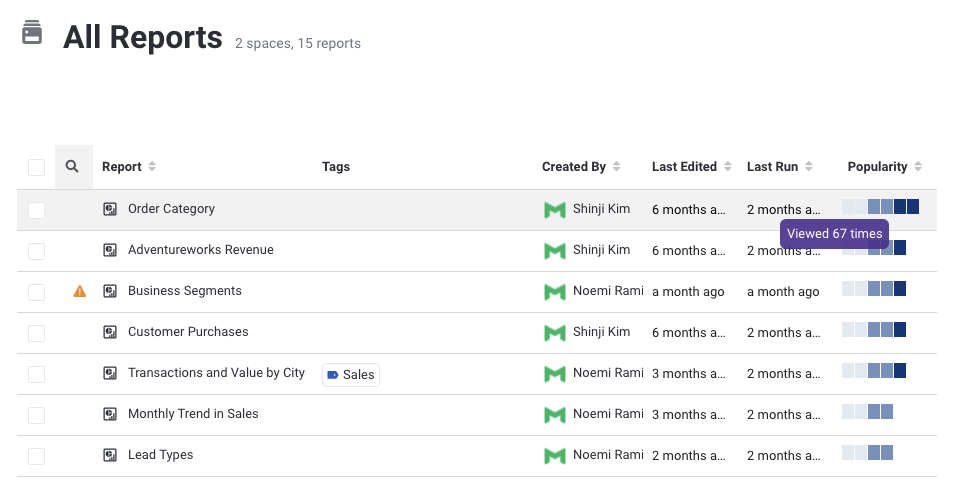
Task: Click the report icon next to Order Category
Action: 110,210
